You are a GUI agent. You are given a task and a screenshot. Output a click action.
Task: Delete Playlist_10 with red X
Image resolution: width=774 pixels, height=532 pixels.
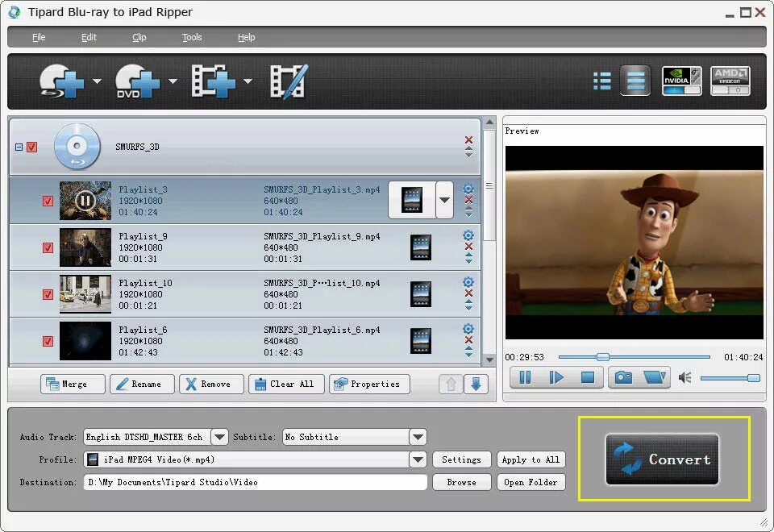click(468, 293)
